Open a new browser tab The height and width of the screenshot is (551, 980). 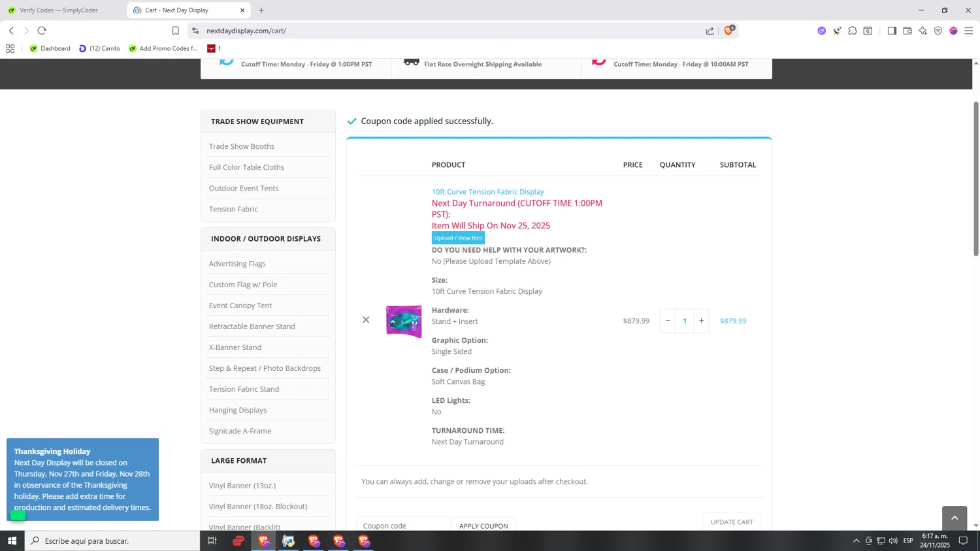click(x=261, y=10)
